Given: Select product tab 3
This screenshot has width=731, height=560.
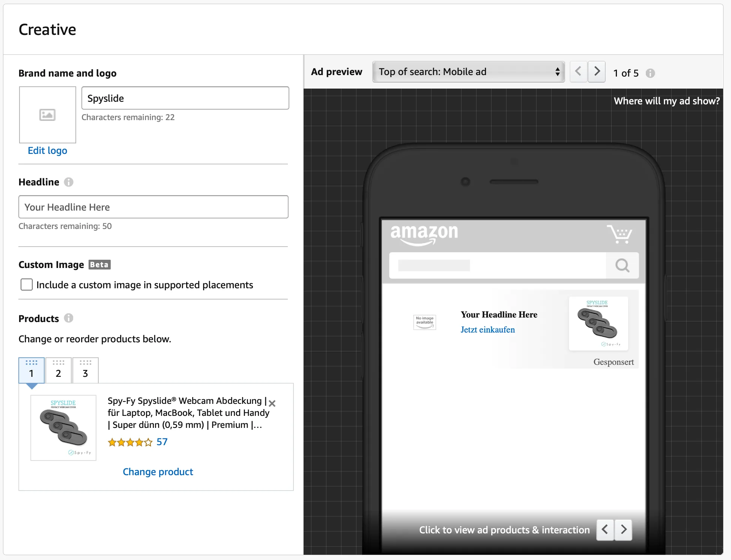Looking at the screenshot, I should (86, 370).
